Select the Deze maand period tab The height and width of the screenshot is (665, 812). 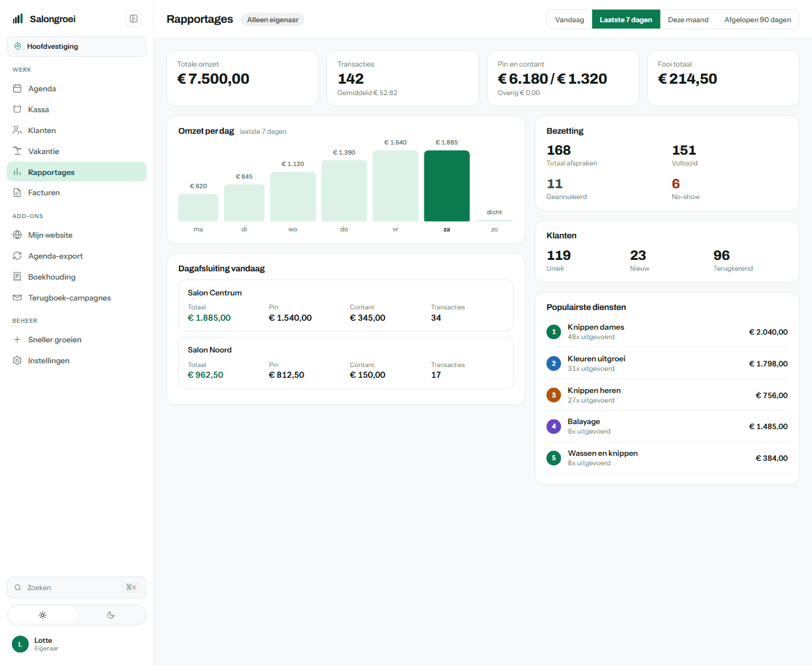pos(688,20)
